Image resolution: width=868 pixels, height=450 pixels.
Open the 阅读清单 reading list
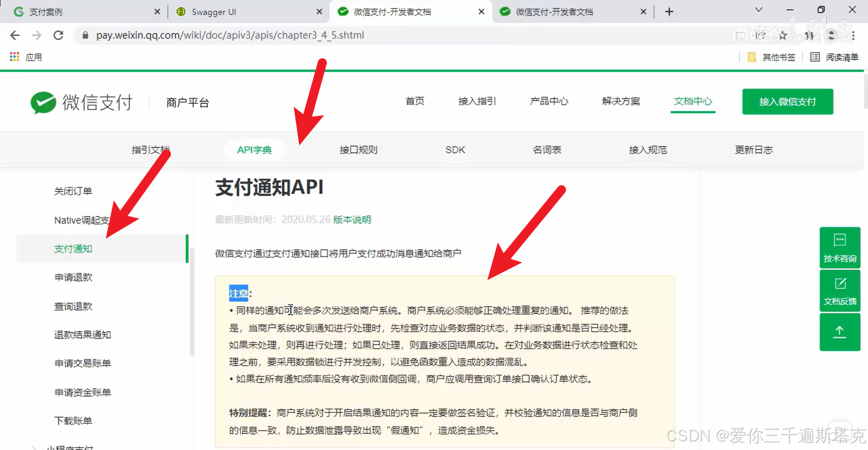pos(835,57)
